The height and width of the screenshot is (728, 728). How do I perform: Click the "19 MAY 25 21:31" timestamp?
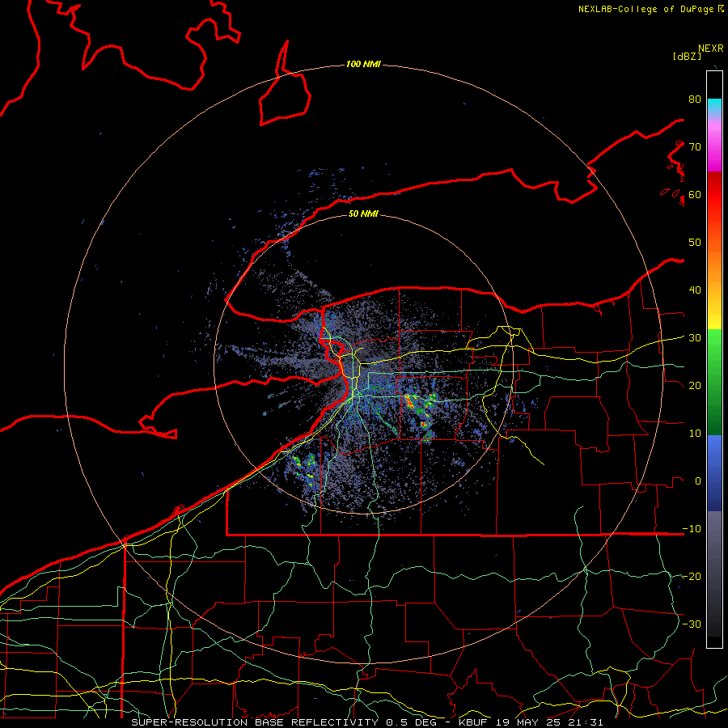(549, 722)
